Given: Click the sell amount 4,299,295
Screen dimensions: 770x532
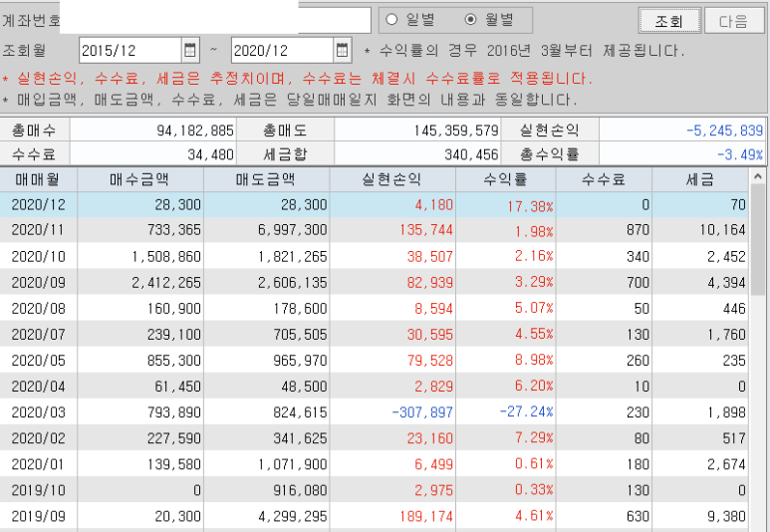Looking at the screenshot, I should pos(293,516).
